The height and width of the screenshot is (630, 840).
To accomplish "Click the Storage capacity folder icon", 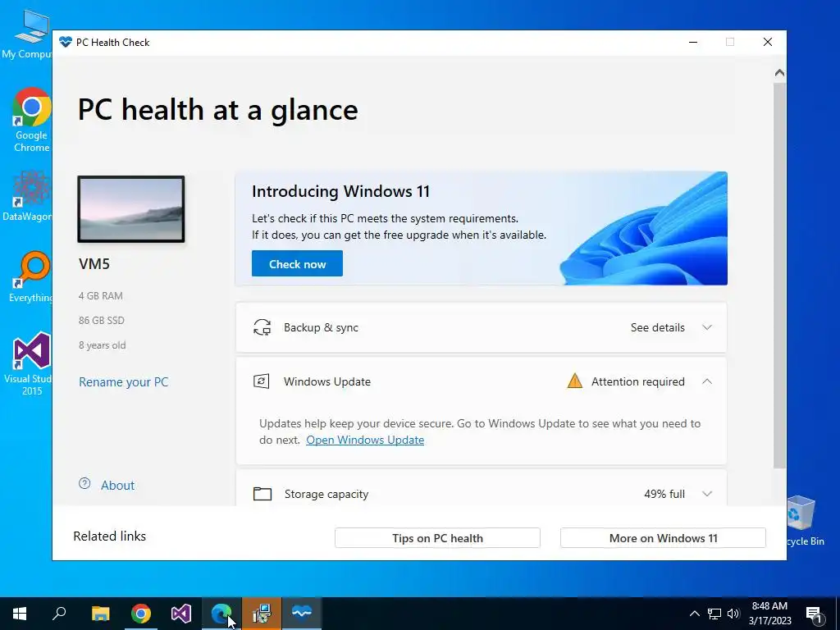I will point(262,493).
